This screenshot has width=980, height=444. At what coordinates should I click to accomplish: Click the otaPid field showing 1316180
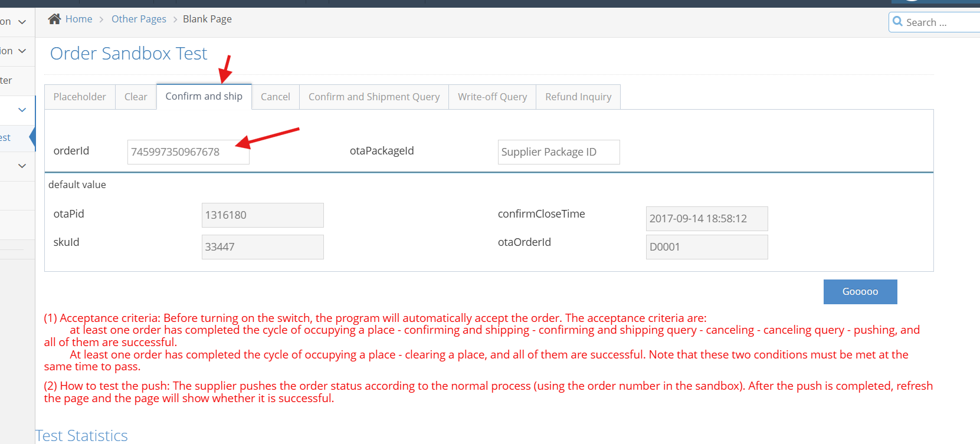tap(263, 215)
